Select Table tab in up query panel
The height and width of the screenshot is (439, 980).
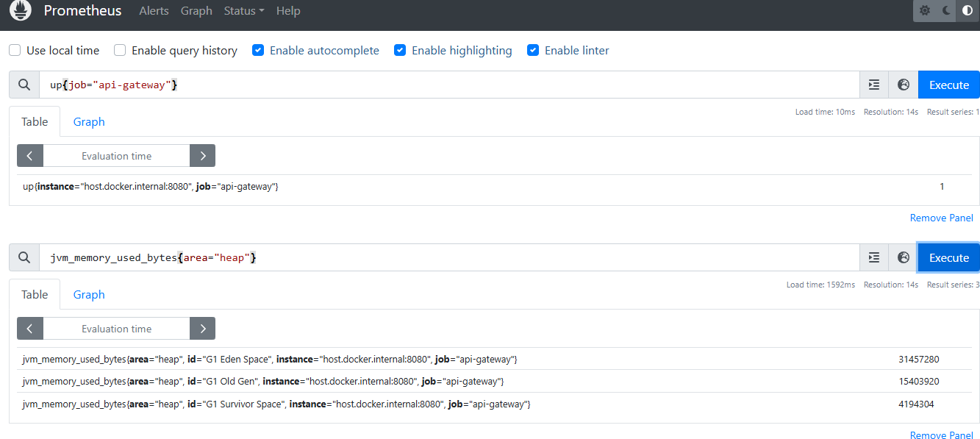35,122
